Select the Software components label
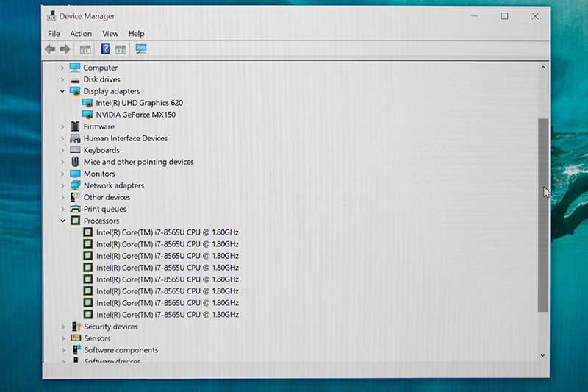588x392 pixels. (121, 349)
